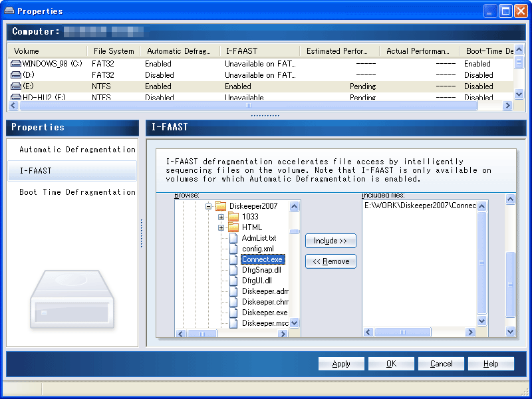
Task: Click the Estimated Perfor... column header
Action: [340, 51]
